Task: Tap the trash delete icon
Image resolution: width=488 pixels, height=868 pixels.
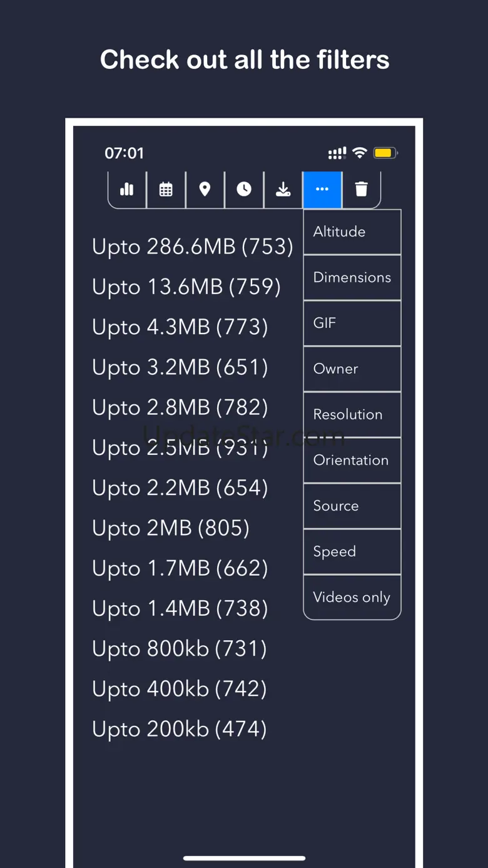Action: 361,190
